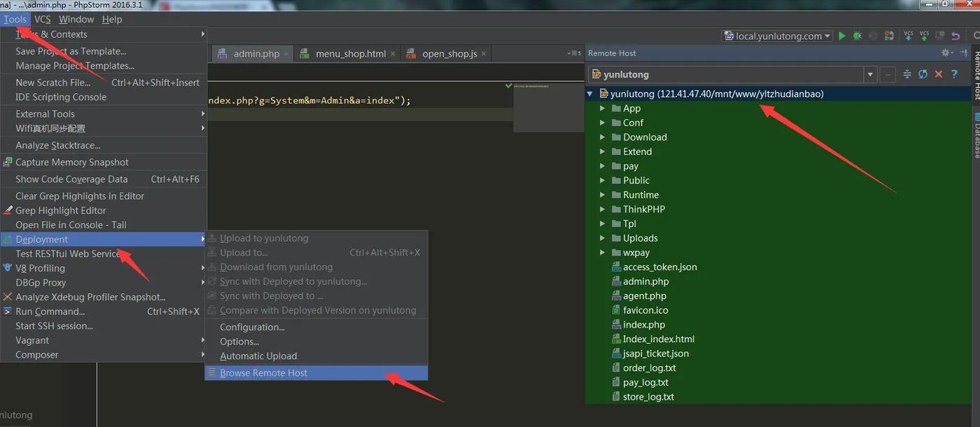Viewport: 980px width, 427px height.
Task: Click the VCS commit changes icon
Action: click(x=924, y=36)
